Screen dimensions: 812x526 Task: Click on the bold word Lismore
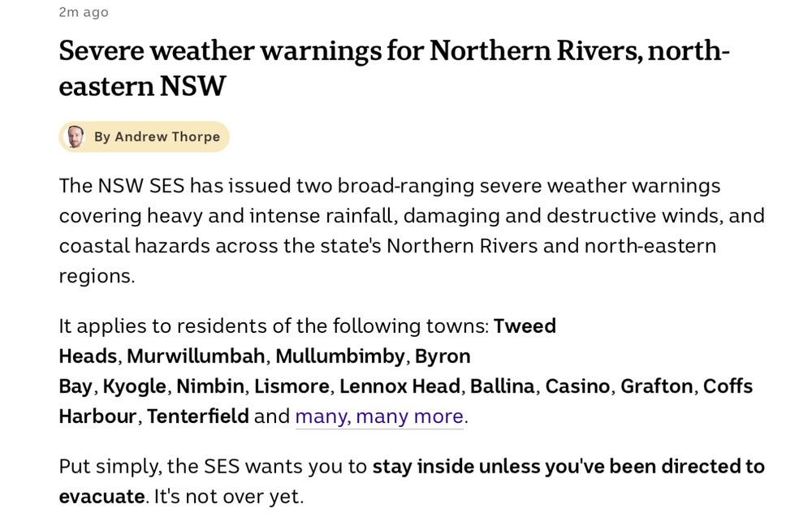tap(292, 386)
